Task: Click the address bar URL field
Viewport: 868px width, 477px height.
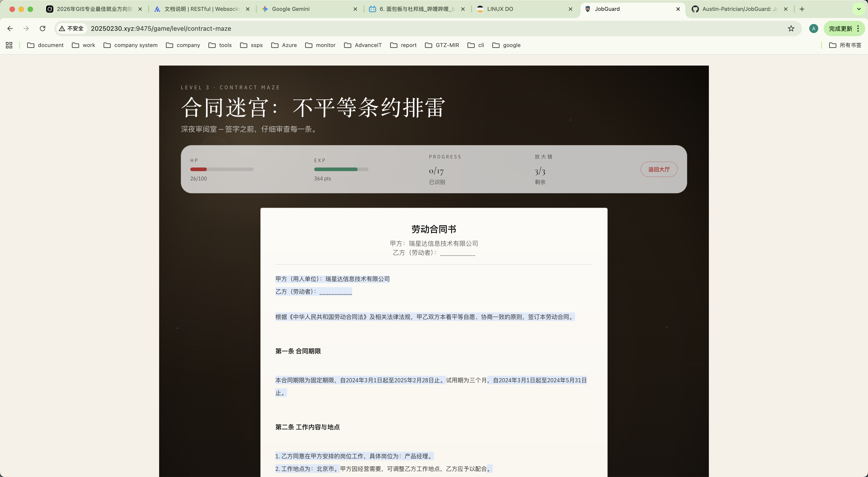Action: tap(435, 29)
